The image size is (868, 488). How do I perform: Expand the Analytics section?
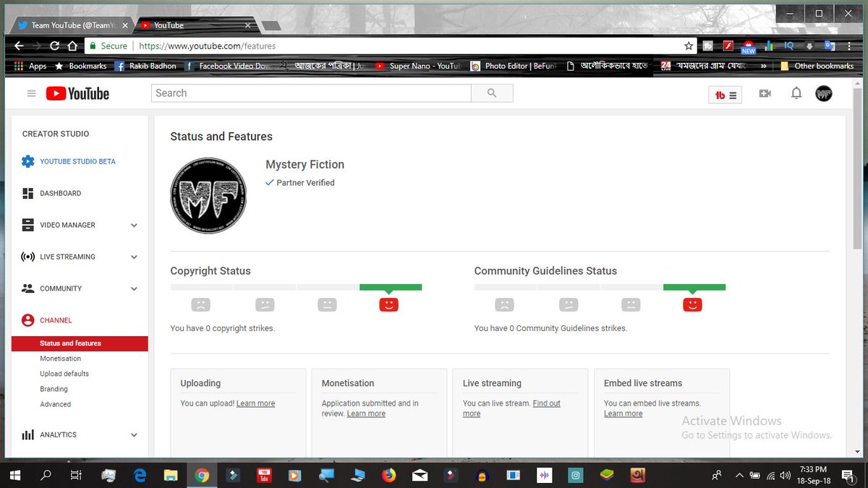click(x=134, y=435)
